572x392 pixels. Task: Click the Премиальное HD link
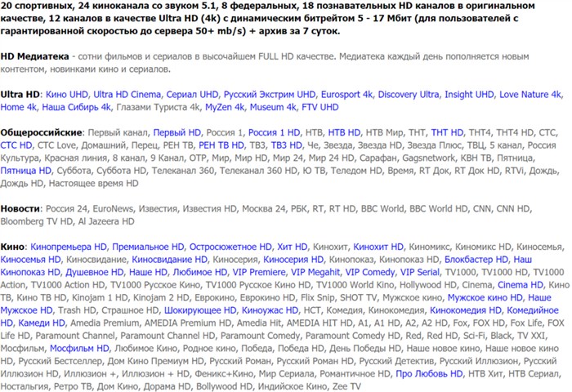148,247
